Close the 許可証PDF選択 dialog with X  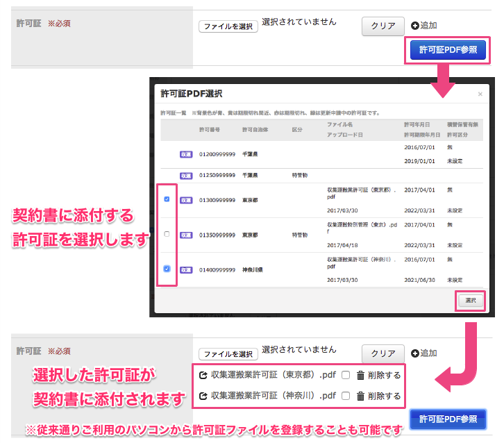tap(480, 94)
